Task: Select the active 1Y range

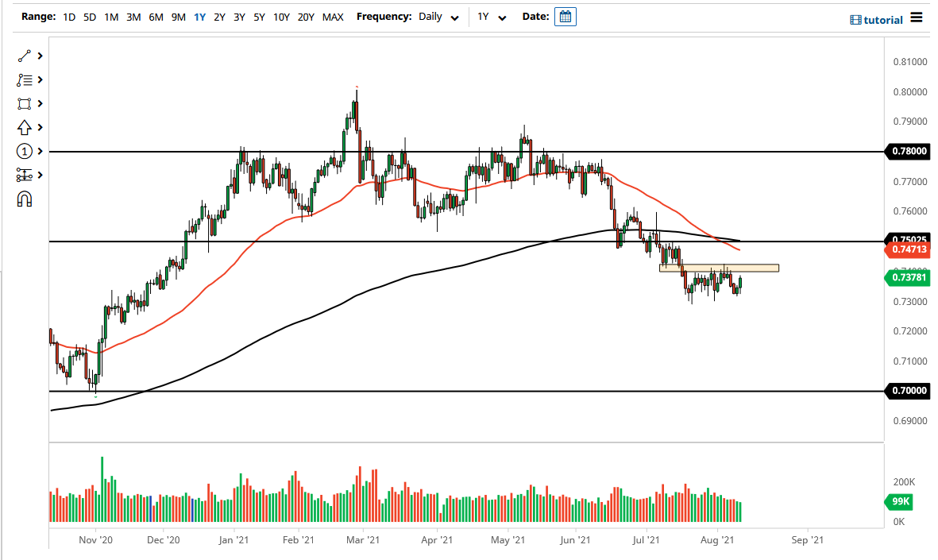Action: pos(200,17)
